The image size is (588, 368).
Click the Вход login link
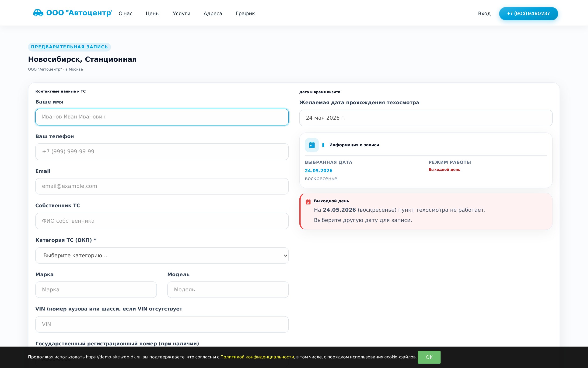(484, 14)
